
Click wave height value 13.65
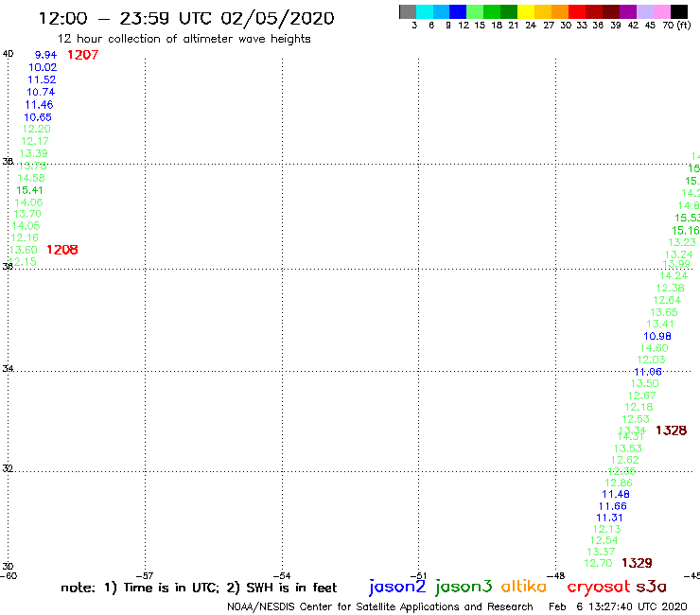click(x=664, y=312)
